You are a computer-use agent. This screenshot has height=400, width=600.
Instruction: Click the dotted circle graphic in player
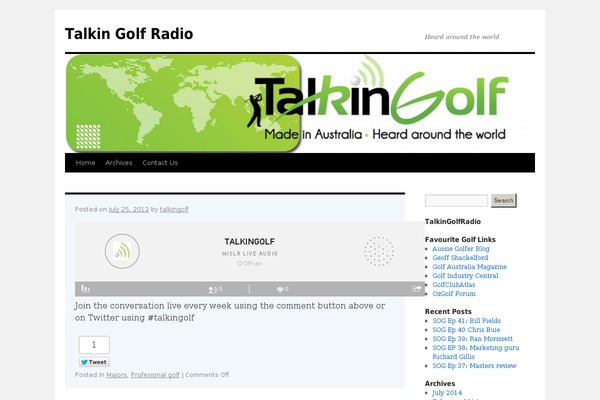379,251
